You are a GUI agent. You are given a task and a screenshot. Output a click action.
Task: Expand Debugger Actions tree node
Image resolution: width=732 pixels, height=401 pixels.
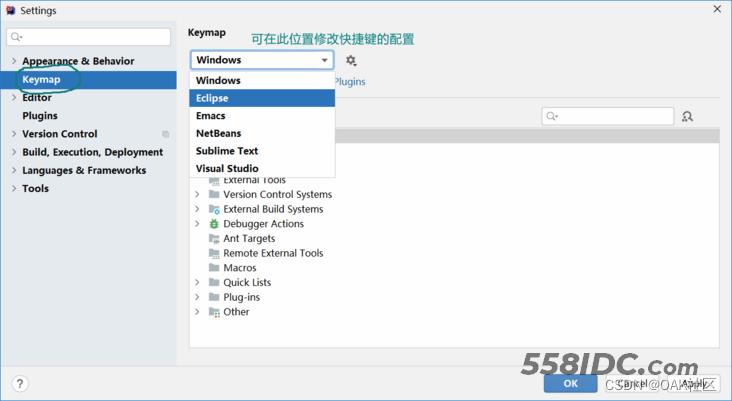point(197,224)
